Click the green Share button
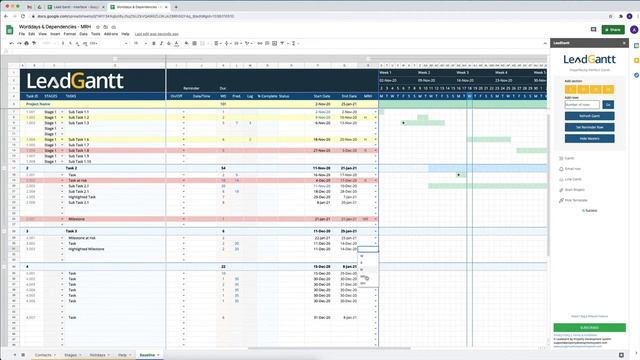 [x=613, y=29]
